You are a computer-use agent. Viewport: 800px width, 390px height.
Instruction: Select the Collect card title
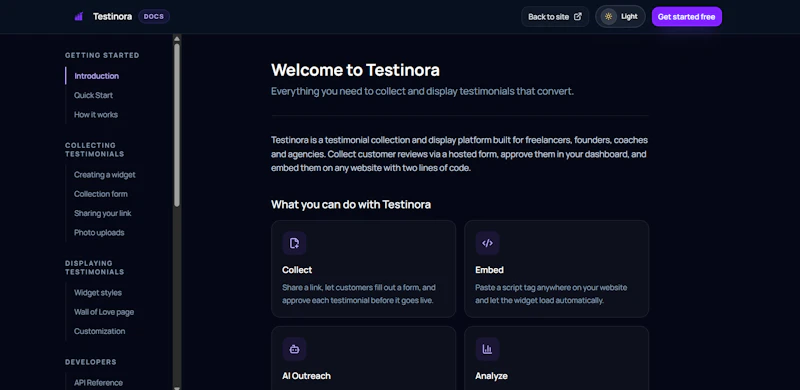297,270
